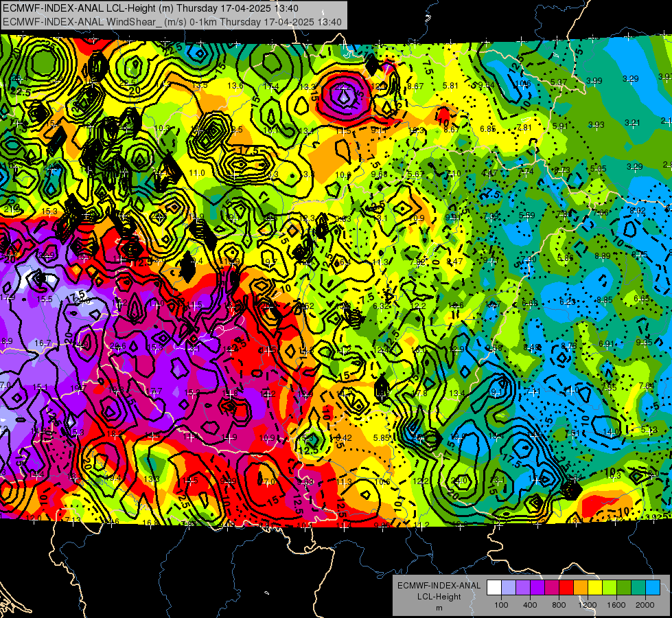Click the wind shear value 13.4
Viewport: 672px width, 618px height.
[x=457, y=393]
